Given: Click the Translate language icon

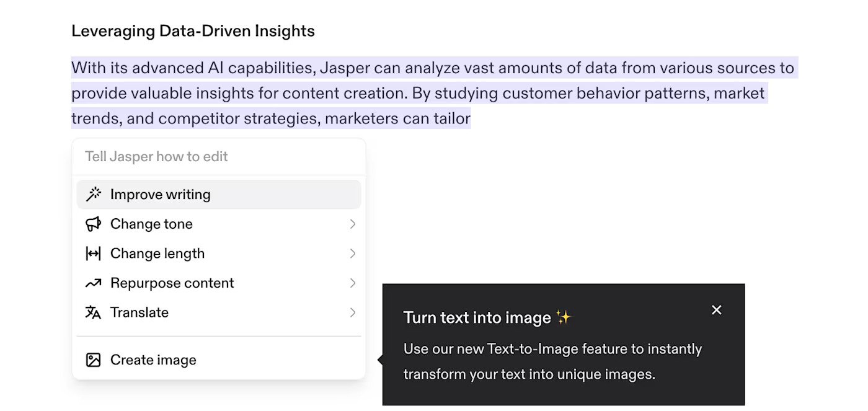Looking at the screenshot, I should pos(93,312).
